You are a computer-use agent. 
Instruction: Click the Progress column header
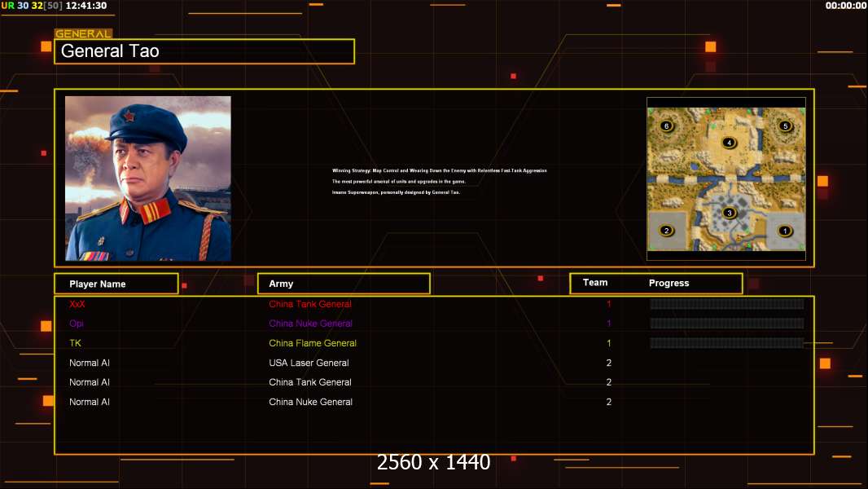tap(669, 283)
